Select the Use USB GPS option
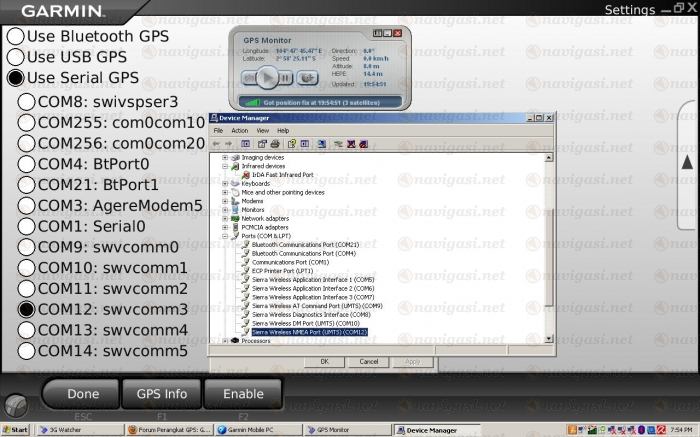Screen dimensions: 700x437 click(x=16, y=56)
